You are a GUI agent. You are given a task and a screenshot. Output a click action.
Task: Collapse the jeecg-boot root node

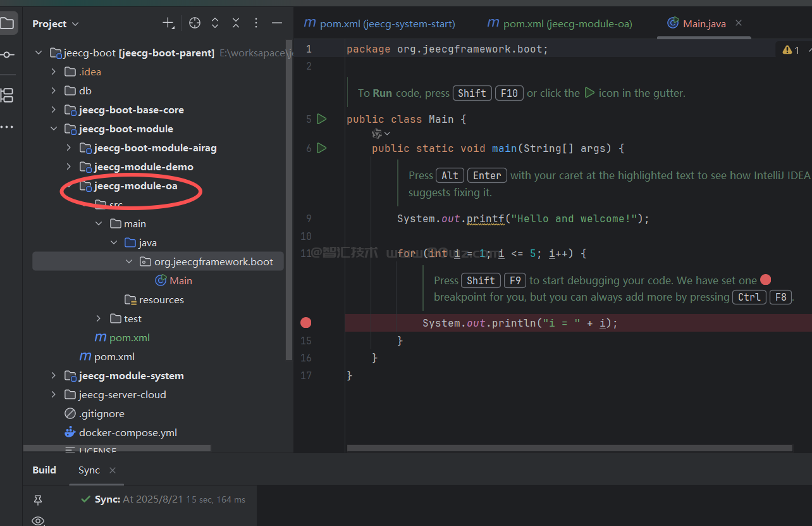coord(39,53)
